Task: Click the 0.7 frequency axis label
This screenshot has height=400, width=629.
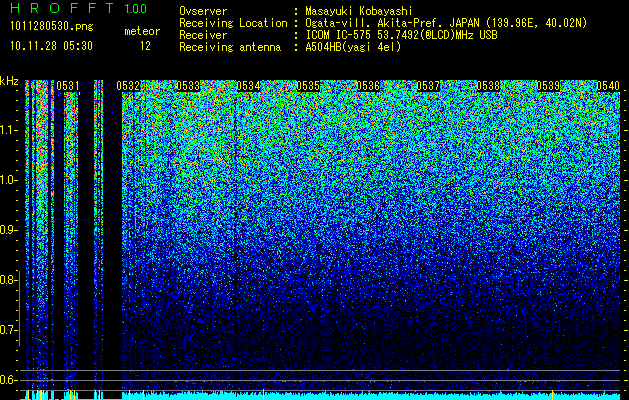Action: 8,330
